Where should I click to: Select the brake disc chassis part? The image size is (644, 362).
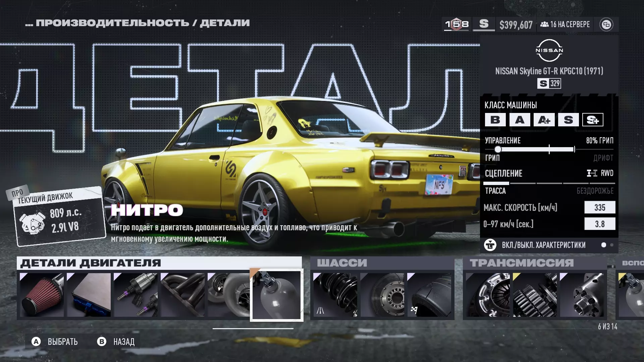(382, 295)
